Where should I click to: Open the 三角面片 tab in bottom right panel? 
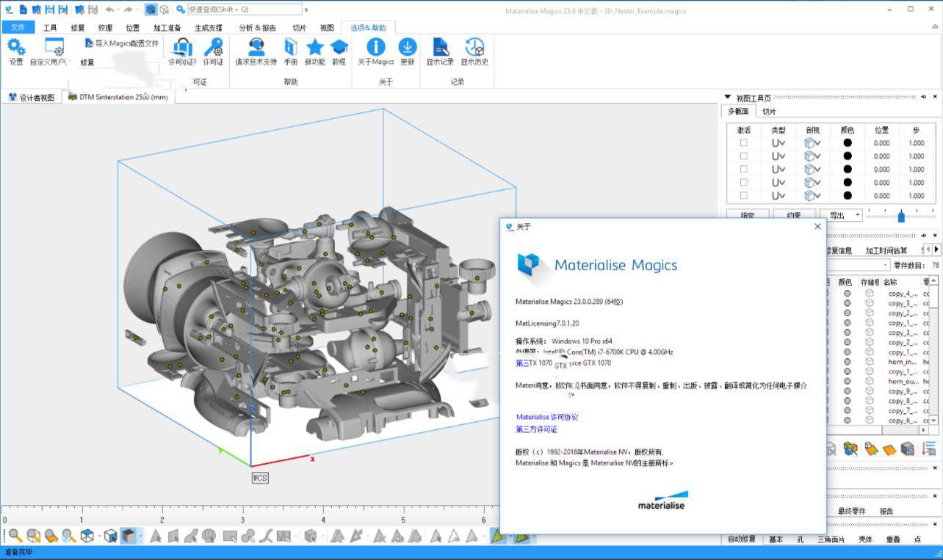[x=830, y=539]
